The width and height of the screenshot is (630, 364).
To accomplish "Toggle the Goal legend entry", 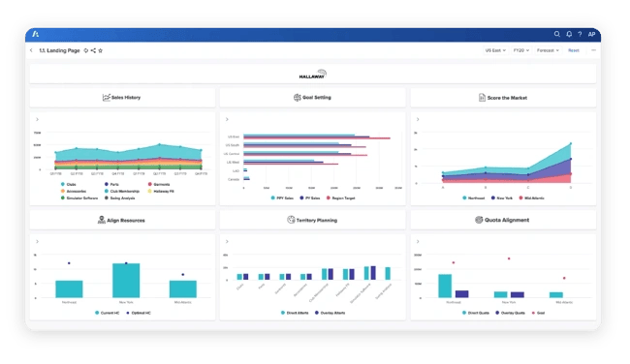I will point(538,313).
